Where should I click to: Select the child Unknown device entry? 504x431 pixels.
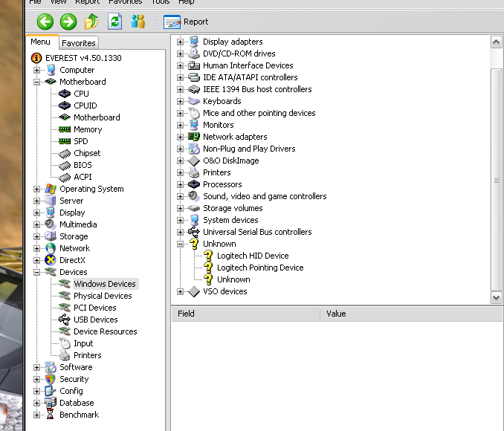coord(233,279)
